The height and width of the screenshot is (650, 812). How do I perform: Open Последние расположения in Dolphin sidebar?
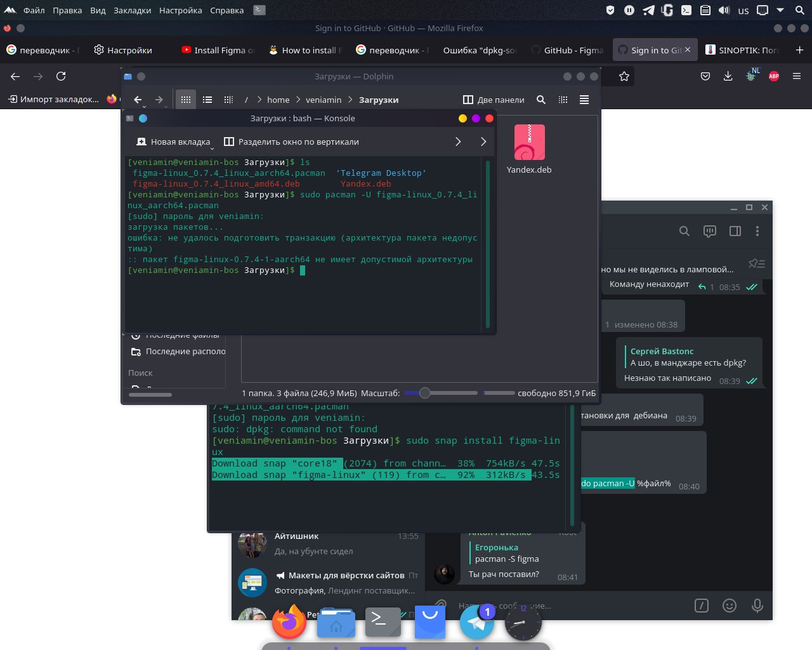(178, 352)
